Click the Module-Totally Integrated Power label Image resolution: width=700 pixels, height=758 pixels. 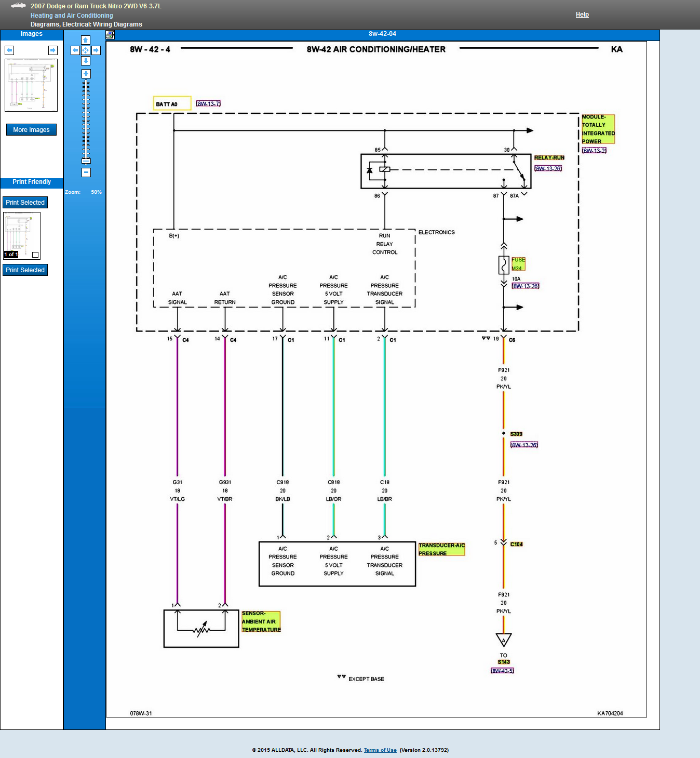pyautogui.click(x=598, y=129)
